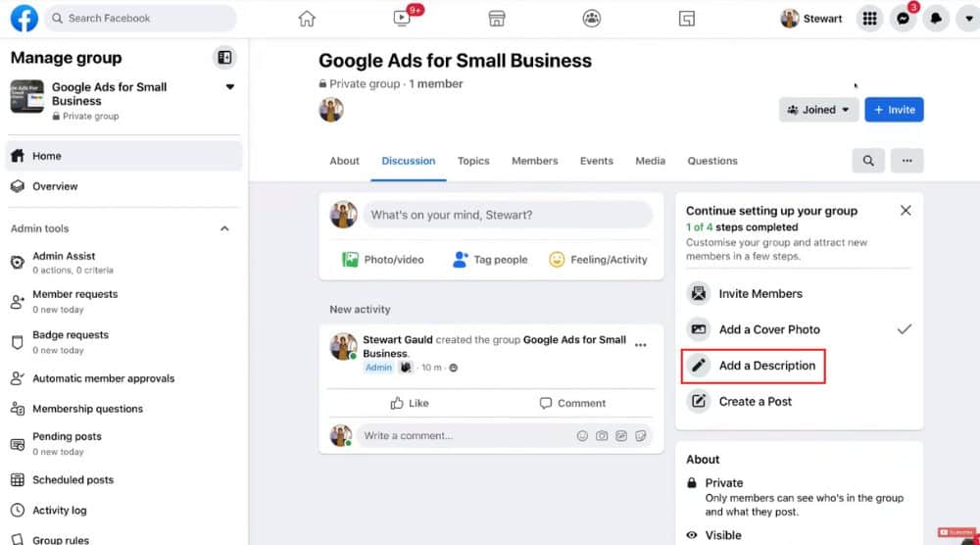Click the Facebook logo
The width and height of the screenshot is (980, 545).
click(24, 18)
